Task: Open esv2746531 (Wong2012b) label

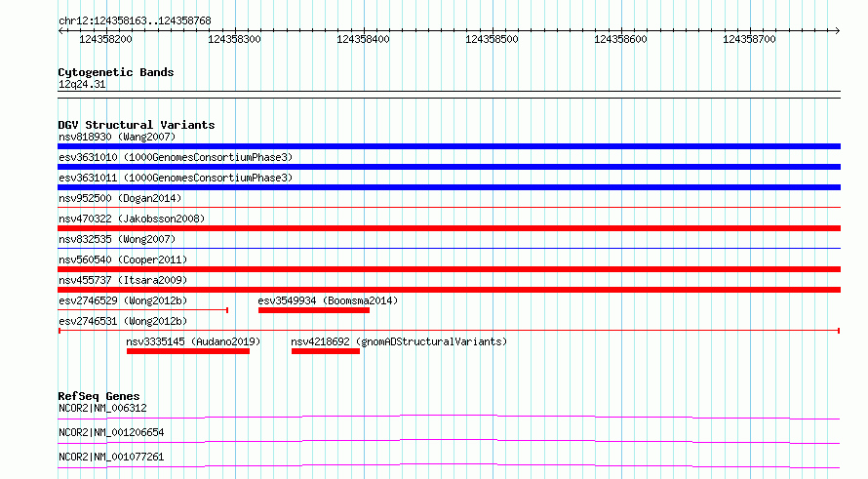Action: pyautogui.click(x=123, y=321)
